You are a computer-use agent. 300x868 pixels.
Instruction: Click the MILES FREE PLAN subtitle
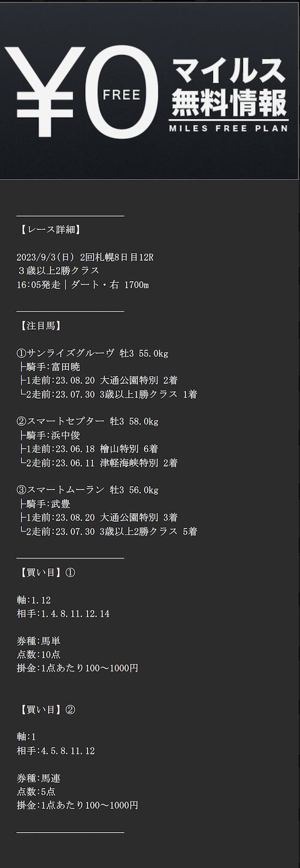pyautogui.click(x=229, y=128)
